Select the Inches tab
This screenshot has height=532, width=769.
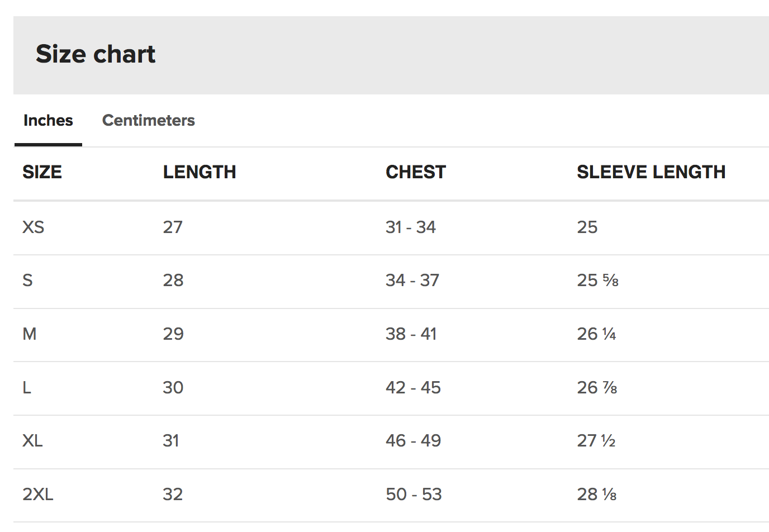[x=48, y=120]
